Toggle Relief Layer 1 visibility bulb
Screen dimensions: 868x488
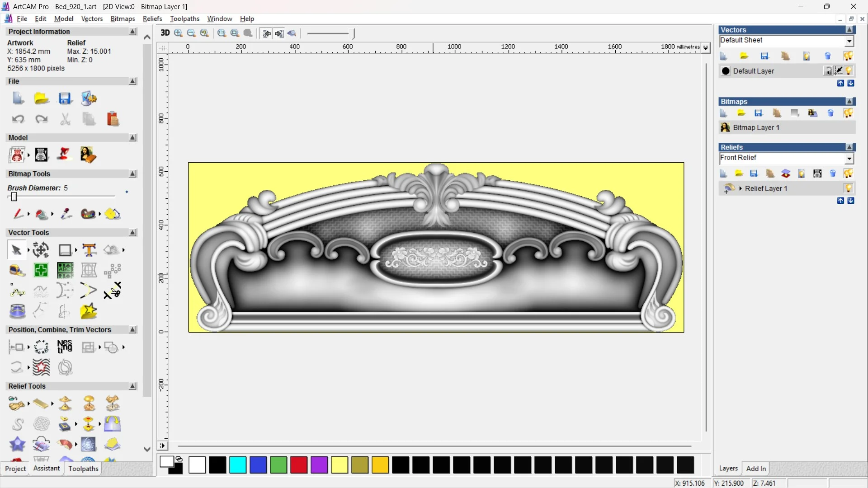849,188
